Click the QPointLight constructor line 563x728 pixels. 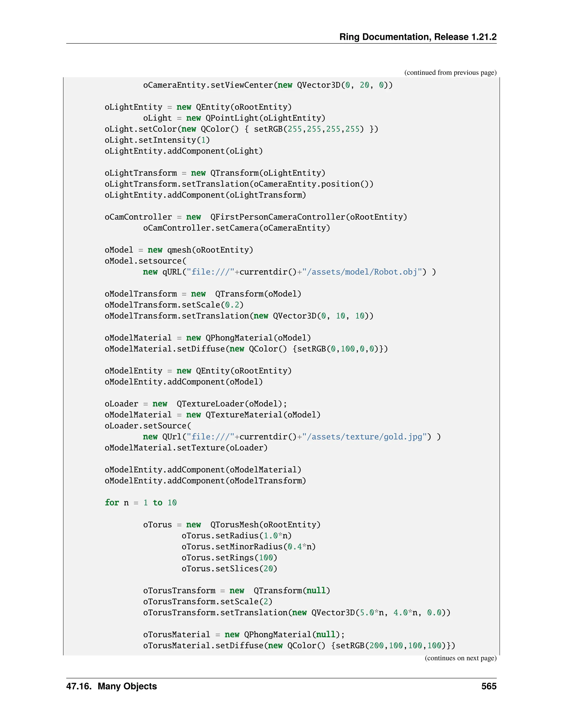coord(234,118)
